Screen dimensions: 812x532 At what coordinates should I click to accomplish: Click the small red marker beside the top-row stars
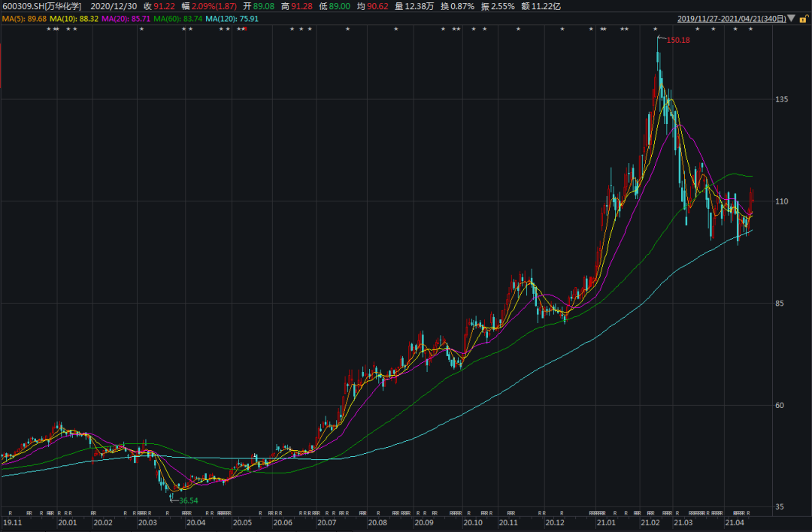(245, 29)
